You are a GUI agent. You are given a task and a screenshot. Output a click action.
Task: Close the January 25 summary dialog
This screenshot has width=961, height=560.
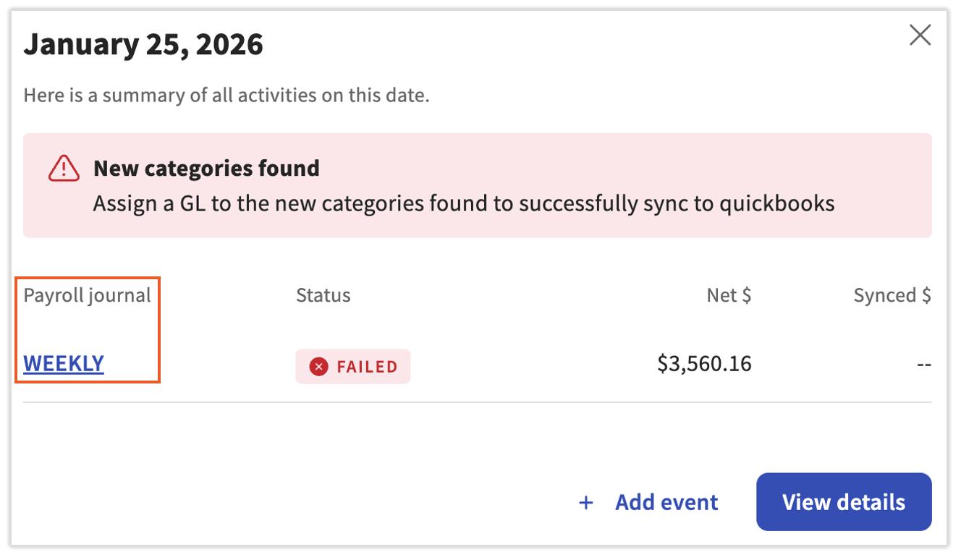pos(920,35)
